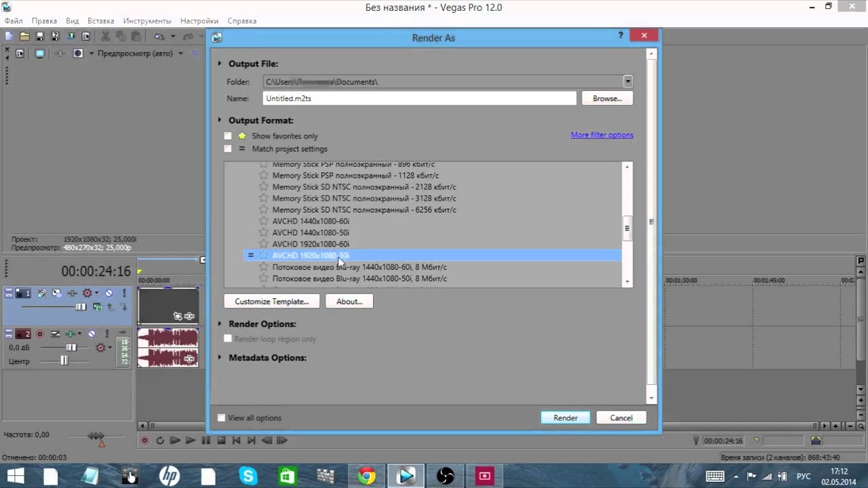Click invert phase icon on audio track 2

point(54,333)
